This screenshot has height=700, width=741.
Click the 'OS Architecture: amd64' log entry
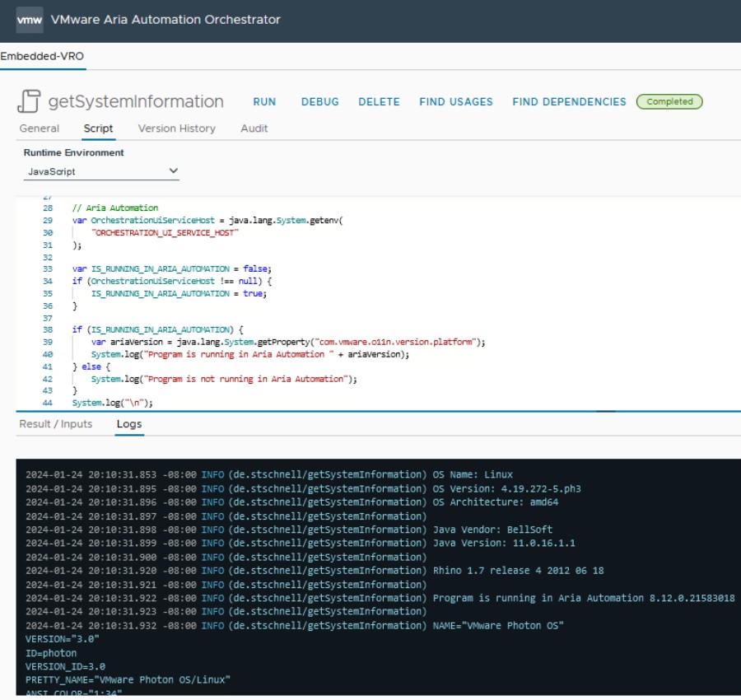click(292, 502)
